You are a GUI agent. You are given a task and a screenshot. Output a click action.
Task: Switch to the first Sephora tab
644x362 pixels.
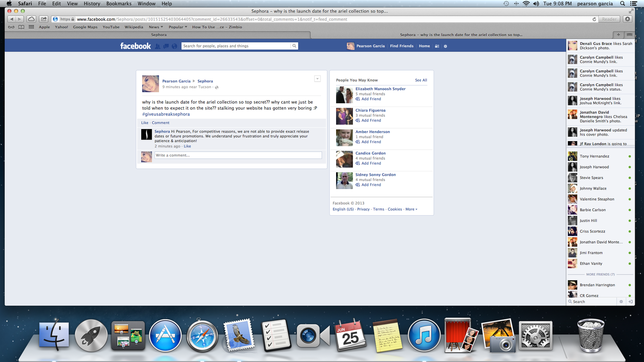click(x=159, y=35)
